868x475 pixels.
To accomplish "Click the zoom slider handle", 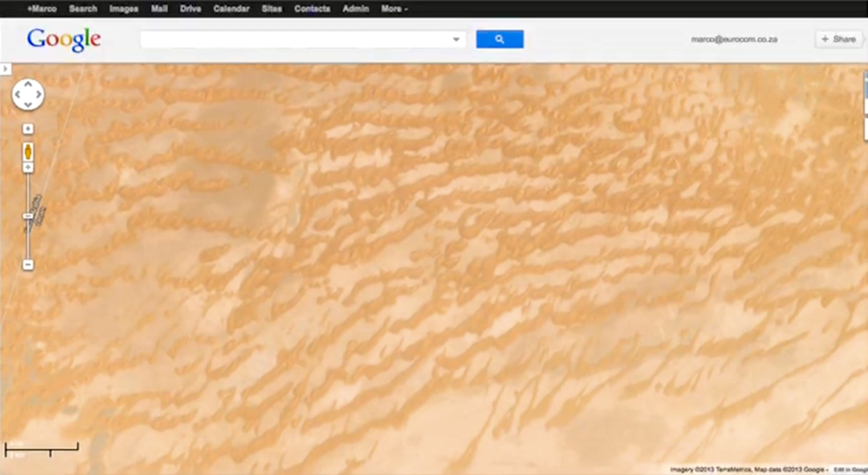I will pyautogui.click(x=28, y=216).
